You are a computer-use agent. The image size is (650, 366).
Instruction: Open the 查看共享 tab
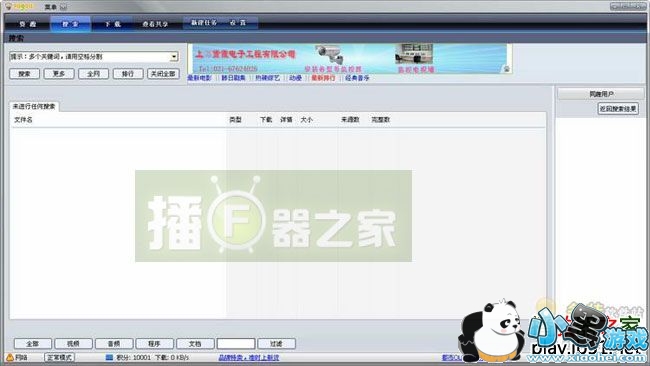[155, 24]
